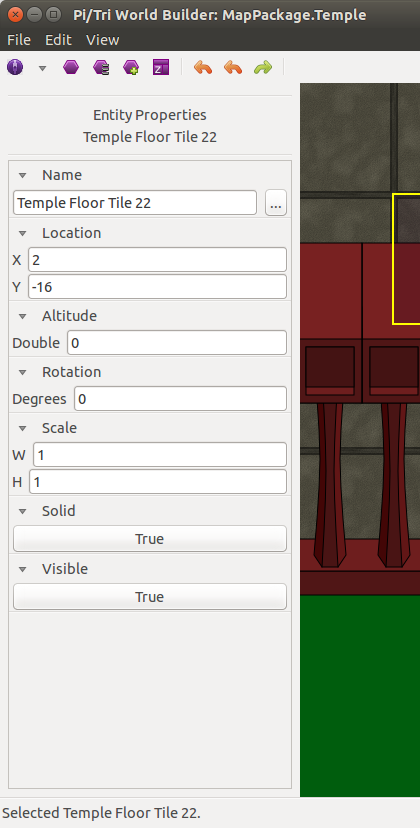The image size is (420, 828).
Task: Click the Entity Properties heading
Action: click(150, 115)
